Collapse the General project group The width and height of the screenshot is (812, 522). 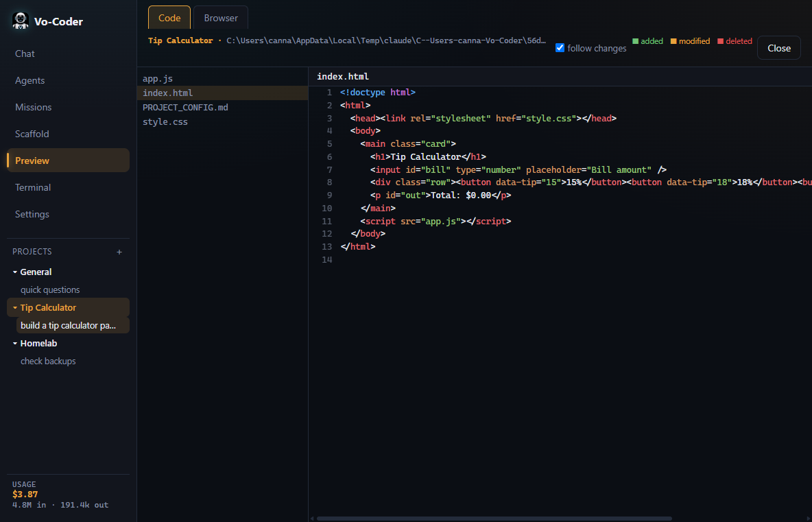tap(16, 272)
